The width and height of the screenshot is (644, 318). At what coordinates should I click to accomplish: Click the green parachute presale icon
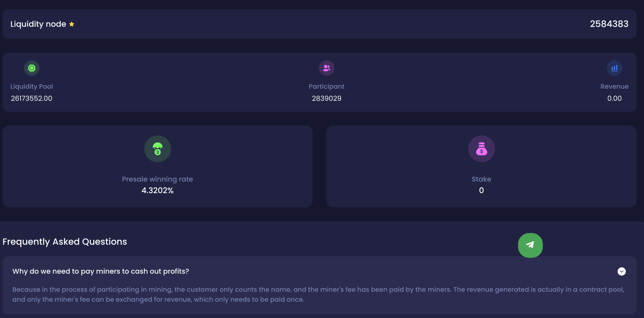(157, 149)
